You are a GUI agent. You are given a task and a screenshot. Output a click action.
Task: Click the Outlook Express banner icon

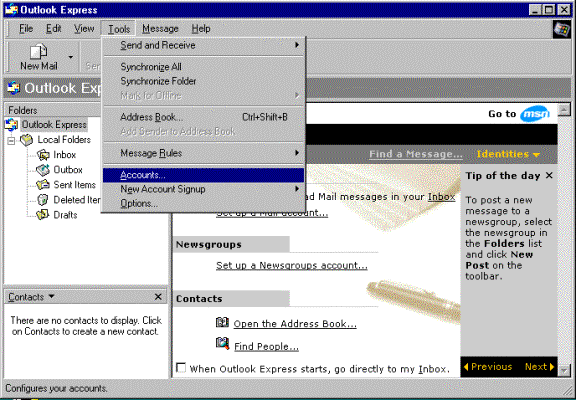[x=14, y=88]
